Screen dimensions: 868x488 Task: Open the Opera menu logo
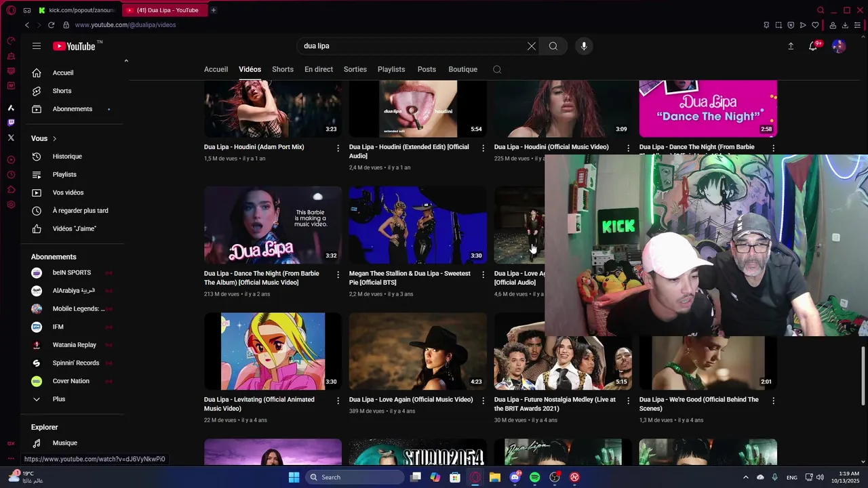(x=11, y=10)
